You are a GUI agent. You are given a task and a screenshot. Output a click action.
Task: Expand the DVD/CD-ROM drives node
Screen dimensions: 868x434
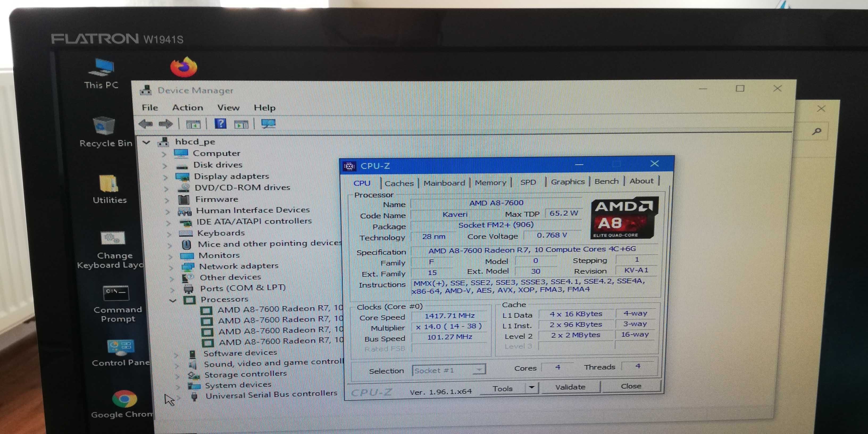coord(166,189)
